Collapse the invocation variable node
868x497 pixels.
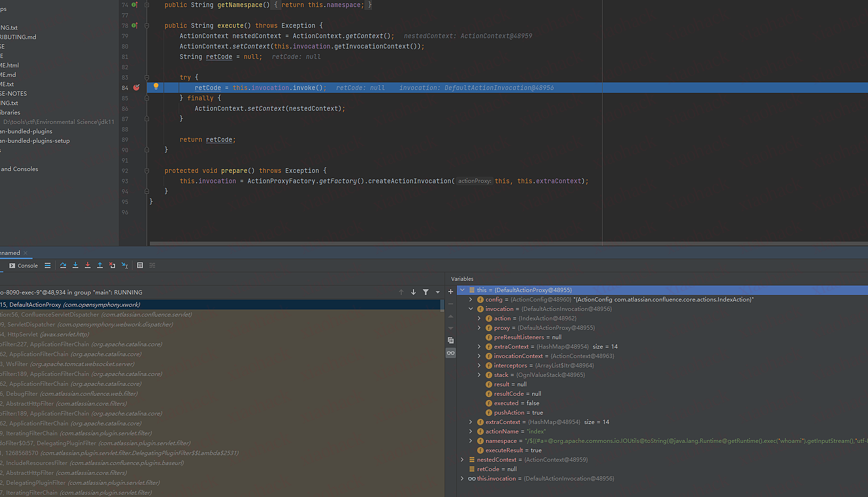(x=471, y=309)
